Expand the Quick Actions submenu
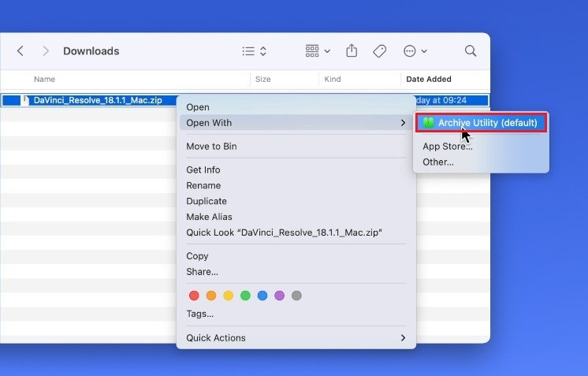The width and height of the screenshot is (588, 376). 296,337
